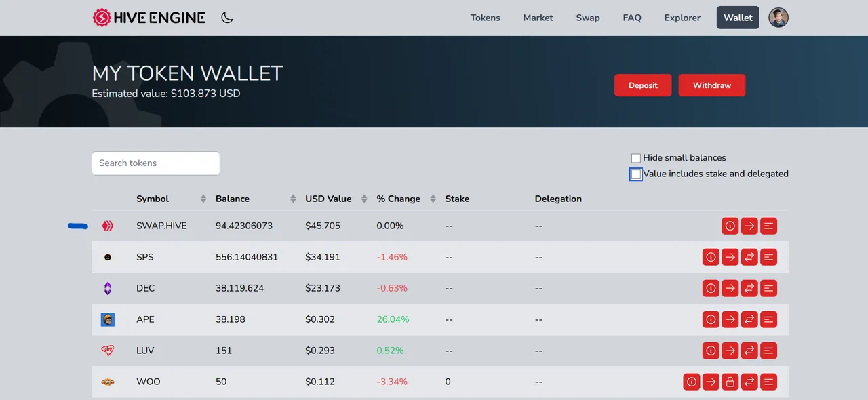
Task: Select the Wallet nav tab
Action: pyautogui.click(x=738, y=18)
